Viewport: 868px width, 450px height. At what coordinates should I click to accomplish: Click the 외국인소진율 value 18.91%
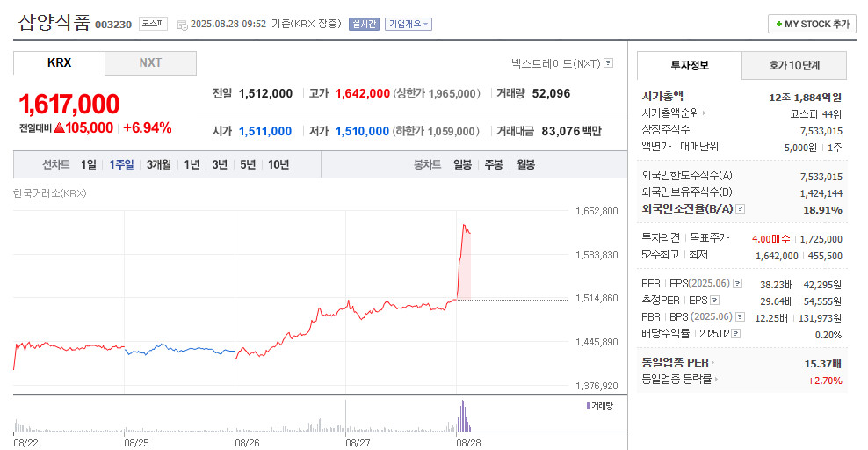(822, 210)
